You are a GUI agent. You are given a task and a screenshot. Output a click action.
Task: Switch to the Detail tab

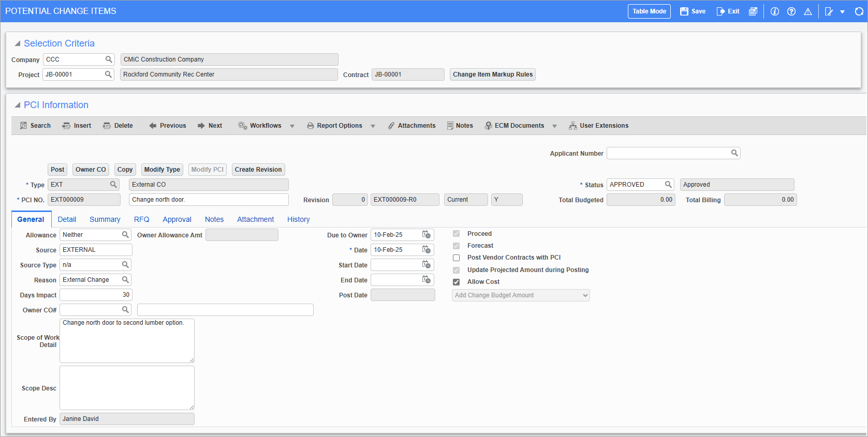pyautogui.click(x=67, y=219)
